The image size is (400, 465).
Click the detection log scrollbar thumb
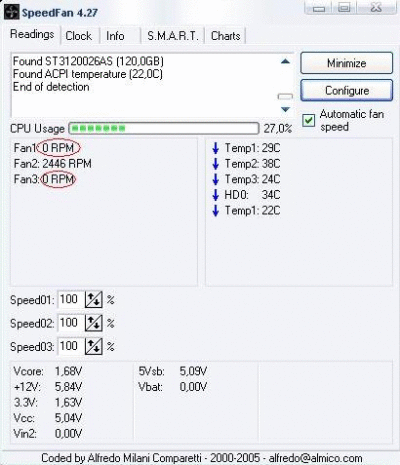pyautogui.click(x=285, y=97)
